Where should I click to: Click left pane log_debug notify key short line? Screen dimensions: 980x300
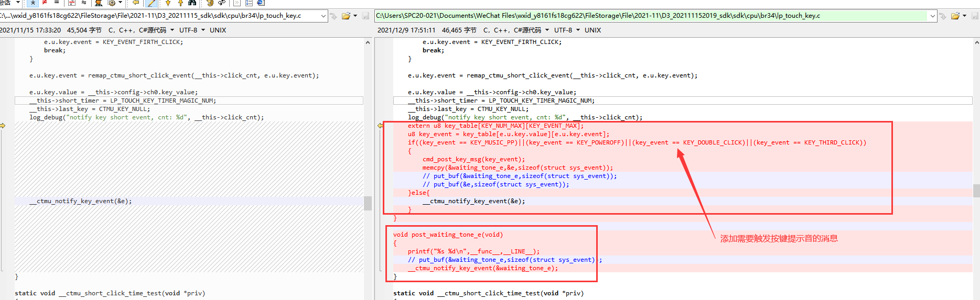point(147,117)
